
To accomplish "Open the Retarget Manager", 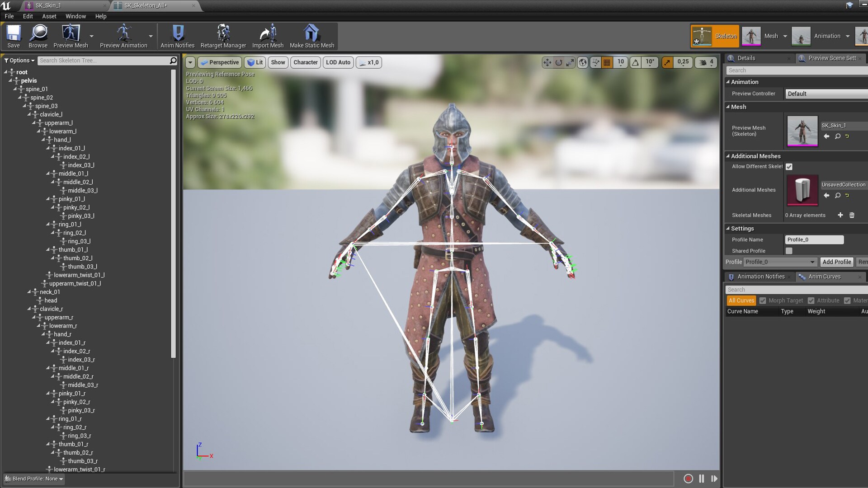I will click(223, 36).
